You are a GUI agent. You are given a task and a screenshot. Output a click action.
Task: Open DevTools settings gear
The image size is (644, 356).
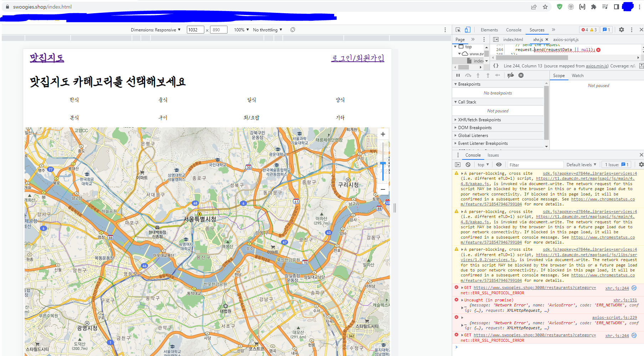[x=622, y=30]
